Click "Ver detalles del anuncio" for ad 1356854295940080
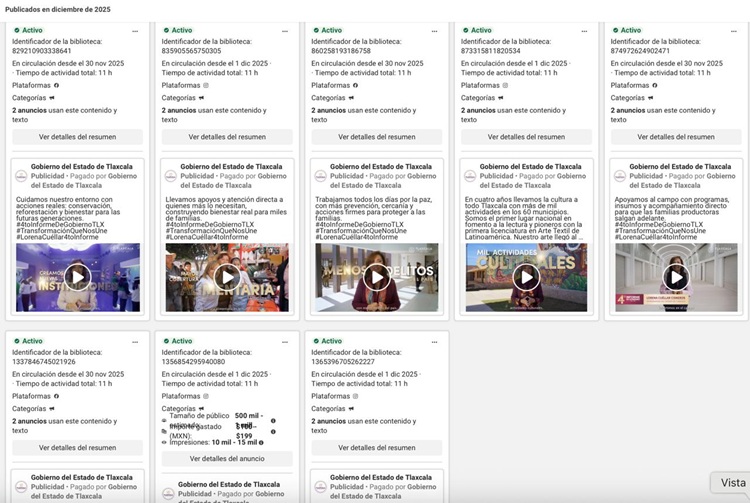This screenshot has width=750, height=503. tap(227, 459)
